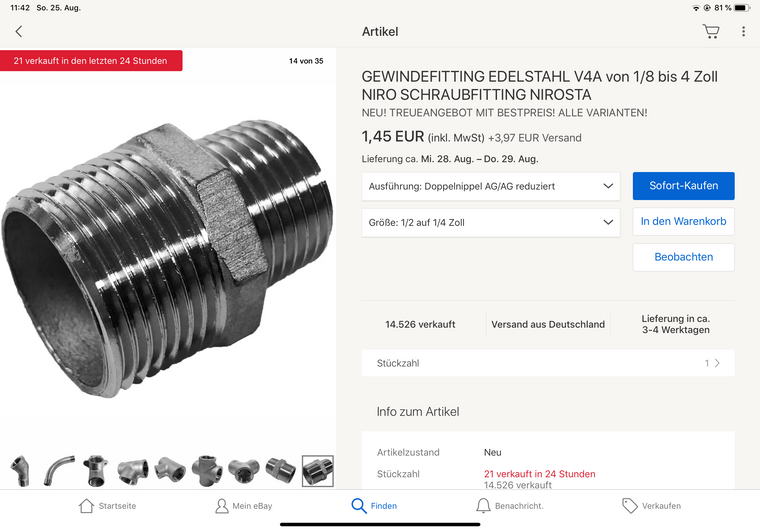The width and height of the screenshot is (760, 531).
Task: Open the three-dot more options menu
Action: pyautogui.click(x=743, y=32)
